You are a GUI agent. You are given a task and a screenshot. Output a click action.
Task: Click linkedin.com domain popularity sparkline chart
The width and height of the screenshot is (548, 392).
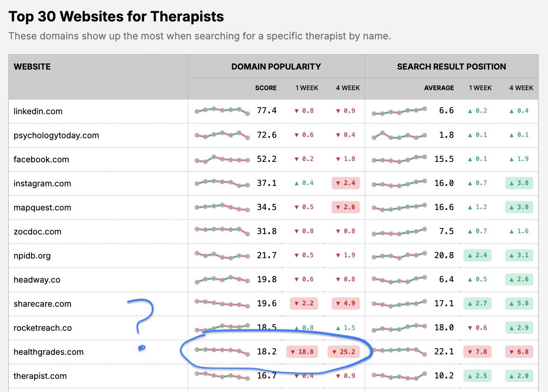(222, 111)
